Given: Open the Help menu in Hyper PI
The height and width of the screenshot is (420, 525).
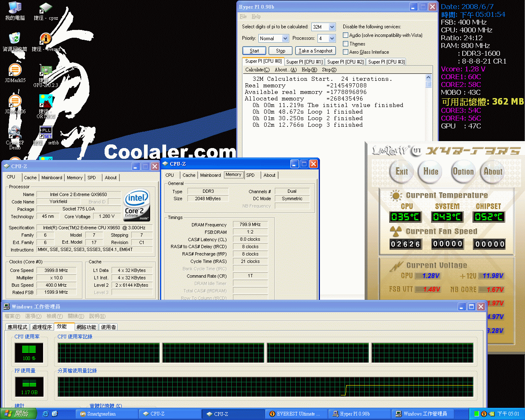Looking at the screenshot, I should (x=256, y=16).
